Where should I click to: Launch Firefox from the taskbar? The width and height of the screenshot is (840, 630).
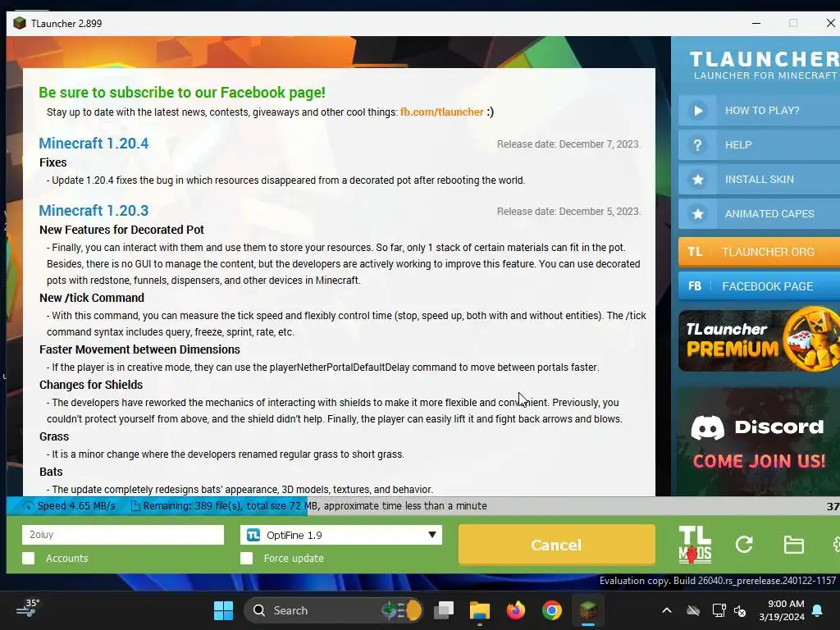coord(515,610)
